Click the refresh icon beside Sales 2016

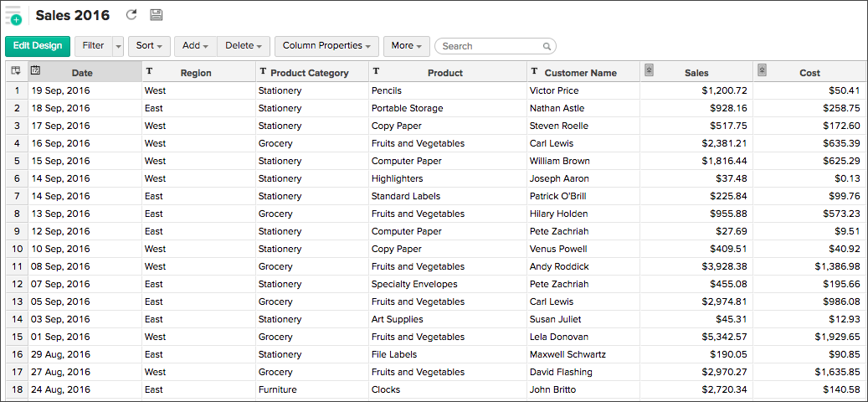pos(131,15)
